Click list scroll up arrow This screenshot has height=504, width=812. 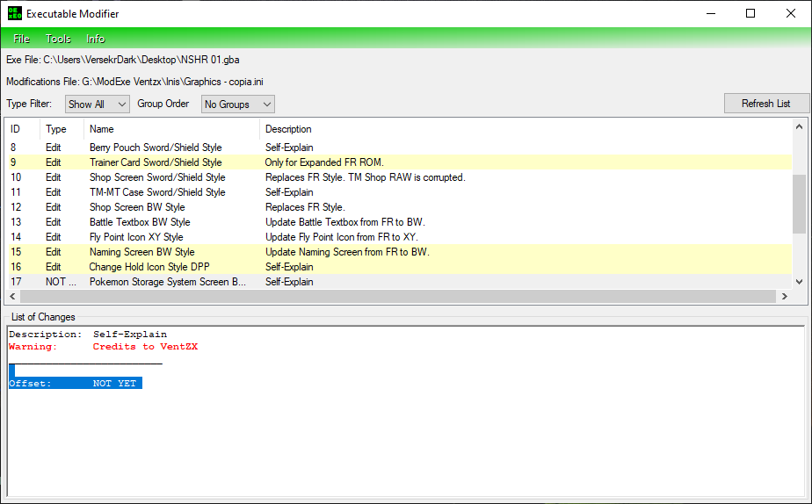pyautogui.click(x=799, y=127)
